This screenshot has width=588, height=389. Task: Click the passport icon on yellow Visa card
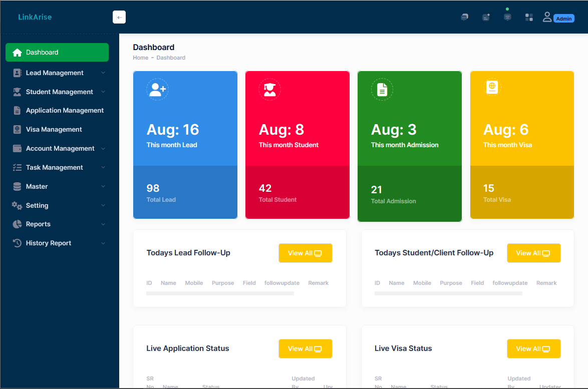492,87
